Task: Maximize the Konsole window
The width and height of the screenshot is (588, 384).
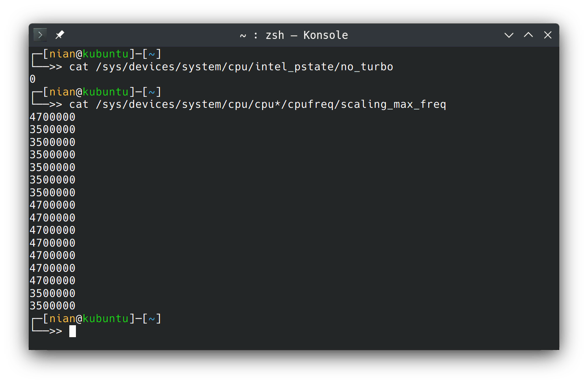Action: click(528, 35)
